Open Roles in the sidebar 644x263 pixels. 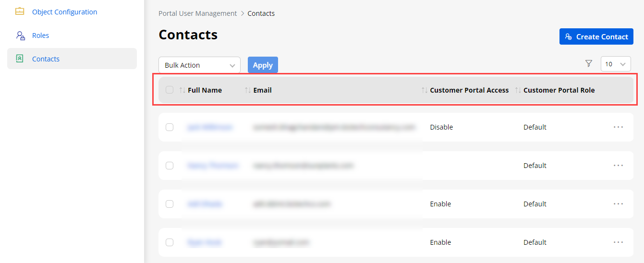[40, 36]
